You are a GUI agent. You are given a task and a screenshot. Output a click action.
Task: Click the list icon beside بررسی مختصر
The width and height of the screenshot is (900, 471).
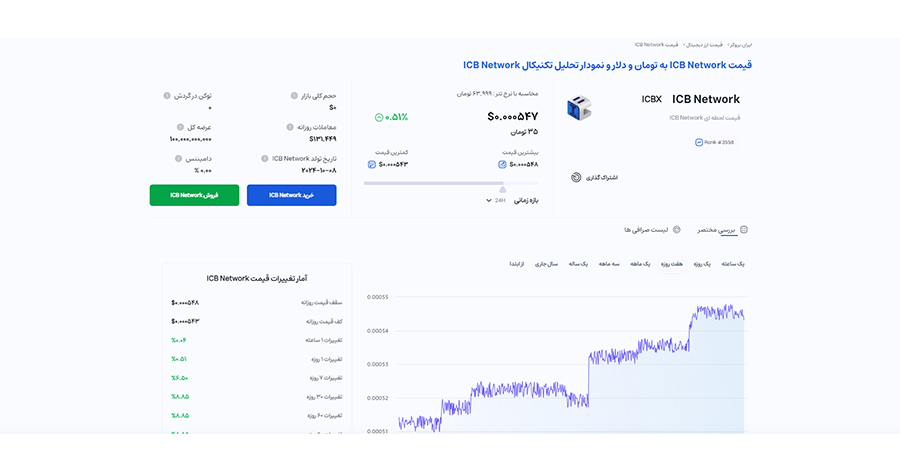[x=744, y=229]
